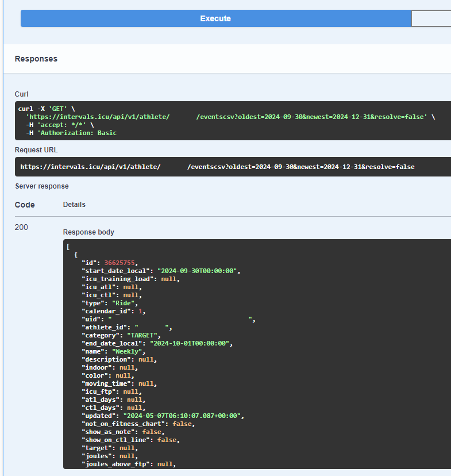Click the "athlete_id" key line
Screen dimensions: 451x476
pos(127,327)
